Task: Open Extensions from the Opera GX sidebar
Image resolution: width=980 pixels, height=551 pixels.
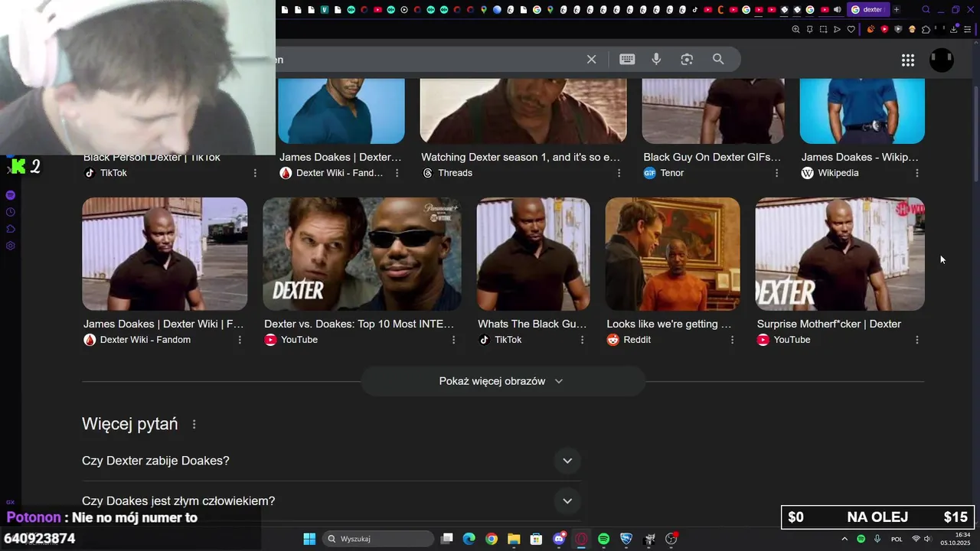Action: (x=11, y=229)
